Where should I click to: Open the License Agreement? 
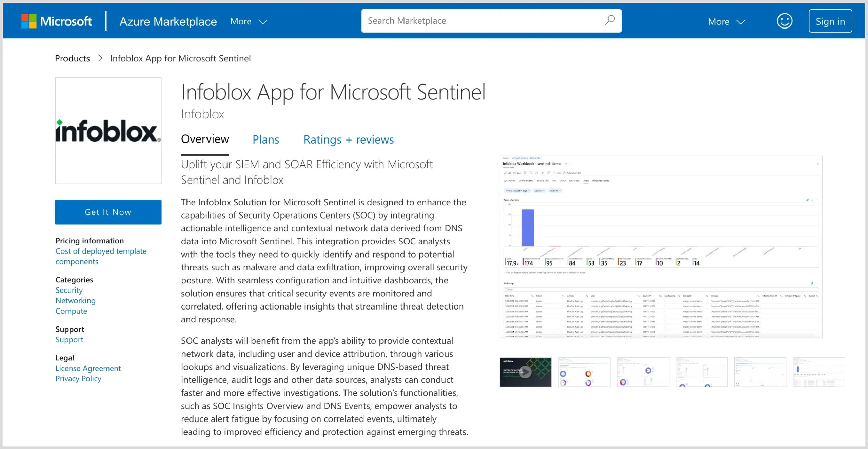[88, 368]
